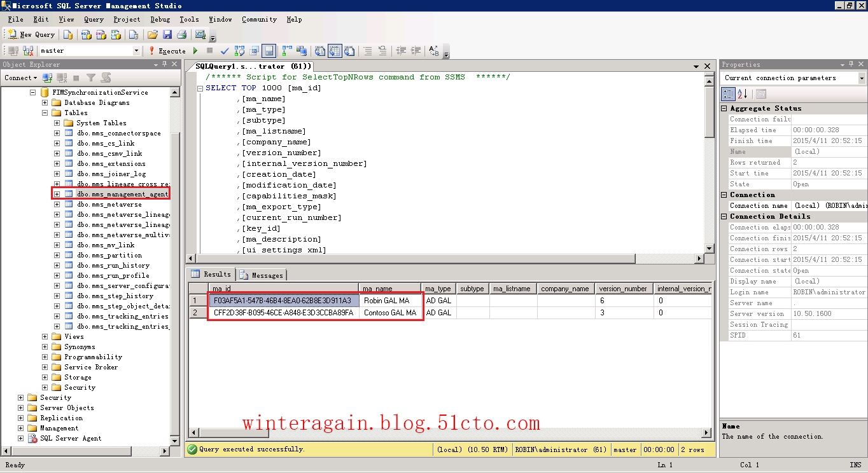
Task: Toggle the Query Options icon
Action: 254,50
